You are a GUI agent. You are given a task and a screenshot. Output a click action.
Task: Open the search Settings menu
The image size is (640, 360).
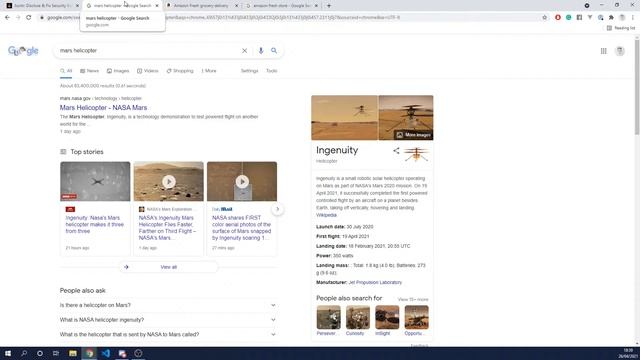pos(249,71)
